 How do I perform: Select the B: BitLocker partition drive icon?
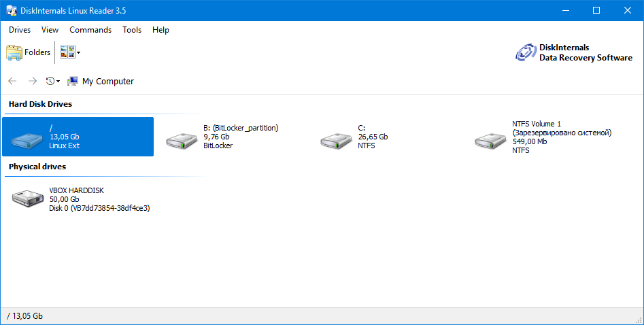(182, 141)
